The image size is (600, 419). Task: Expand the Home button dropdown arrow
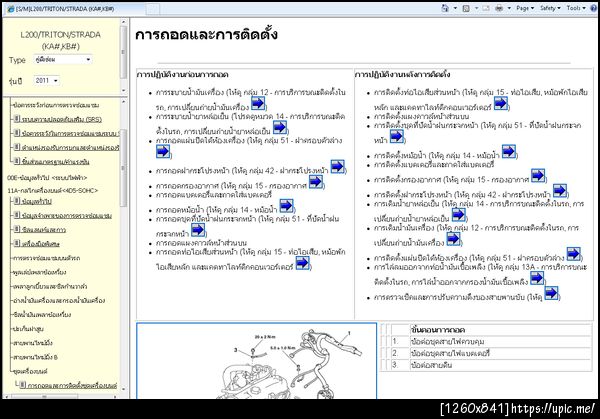455,8
